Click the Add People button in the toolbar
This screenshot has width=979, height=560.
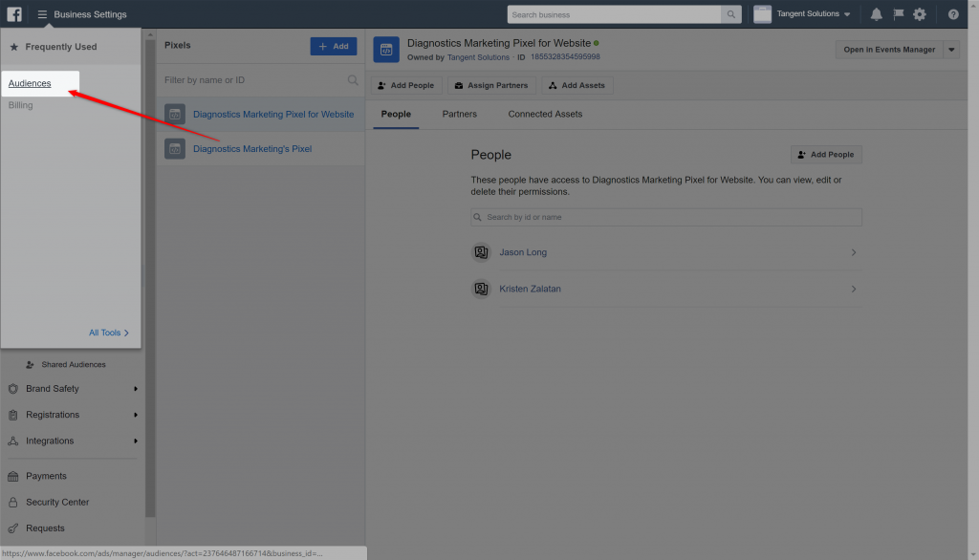(x=406, y=86)
